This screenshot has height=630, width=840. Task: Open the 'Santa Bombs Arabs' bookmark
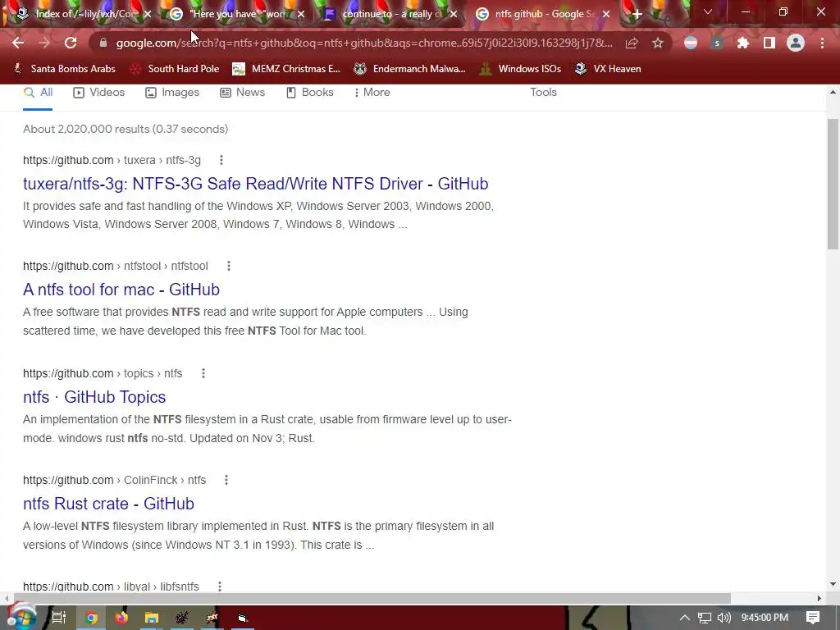(x=64, y=69)
